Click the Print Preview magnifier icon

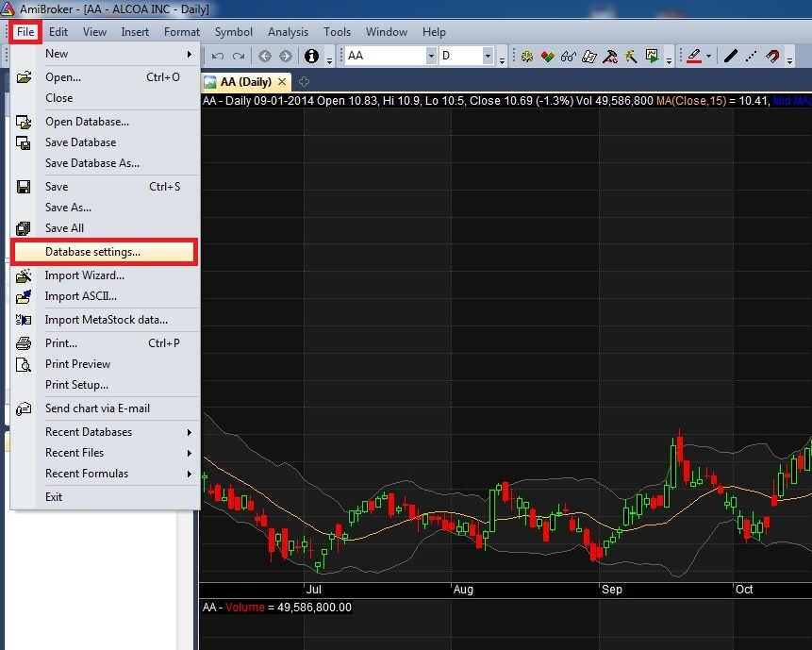(x=24, y=364)
